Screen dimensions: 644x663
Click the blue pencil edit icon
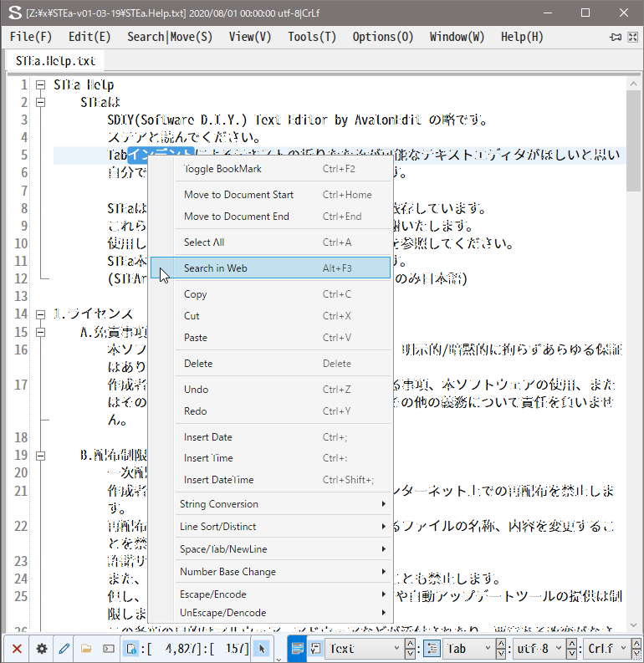pyautogui.click(x=64, y=648)
